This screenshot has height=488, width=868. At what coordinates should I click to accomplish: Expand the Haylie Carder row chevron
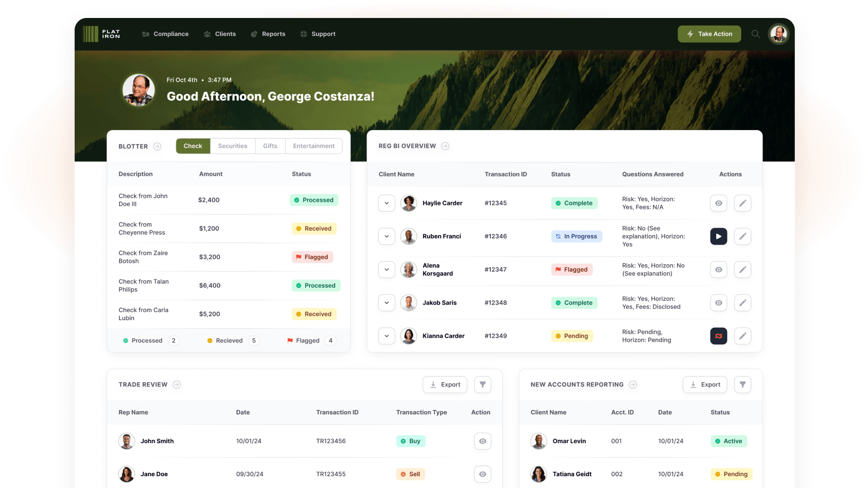pos(386,203)
